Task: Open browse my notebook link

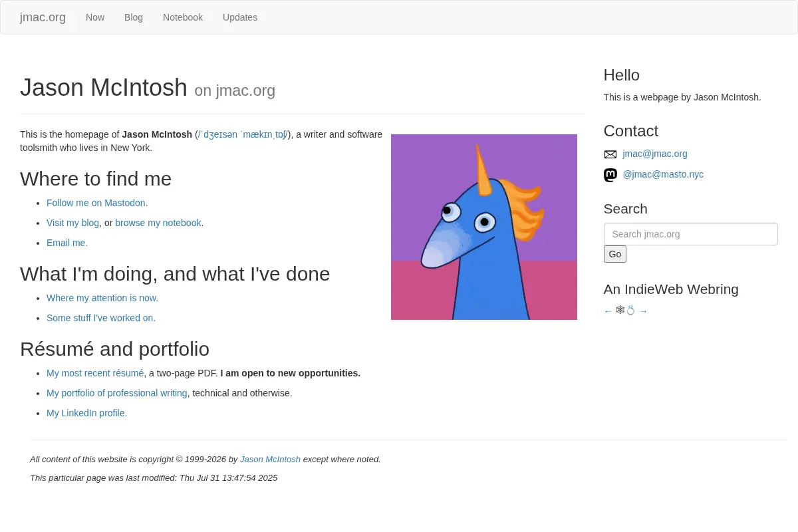Action: tap(158, 223)
